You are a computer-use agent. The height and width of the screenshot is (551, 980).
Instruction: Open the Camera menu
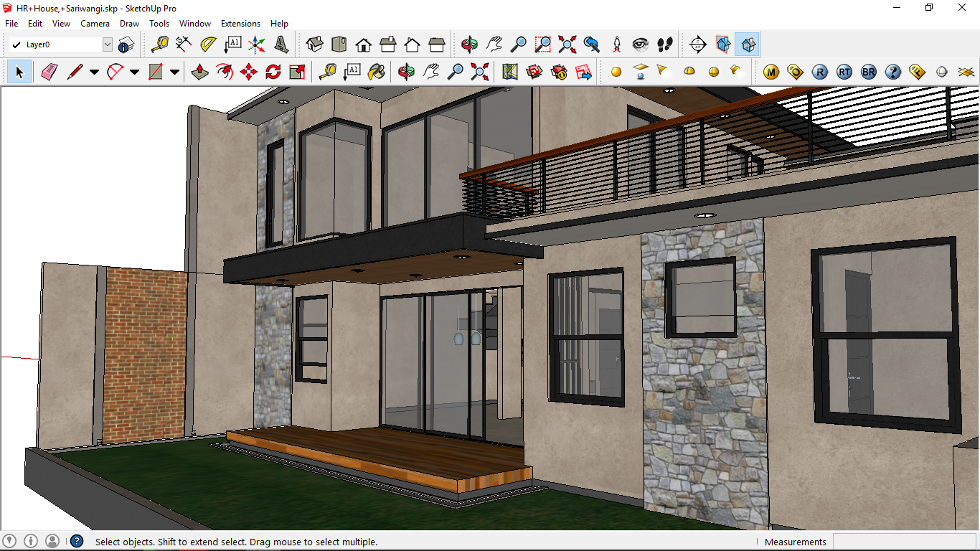pyautogui.click(x=95, y=24)
